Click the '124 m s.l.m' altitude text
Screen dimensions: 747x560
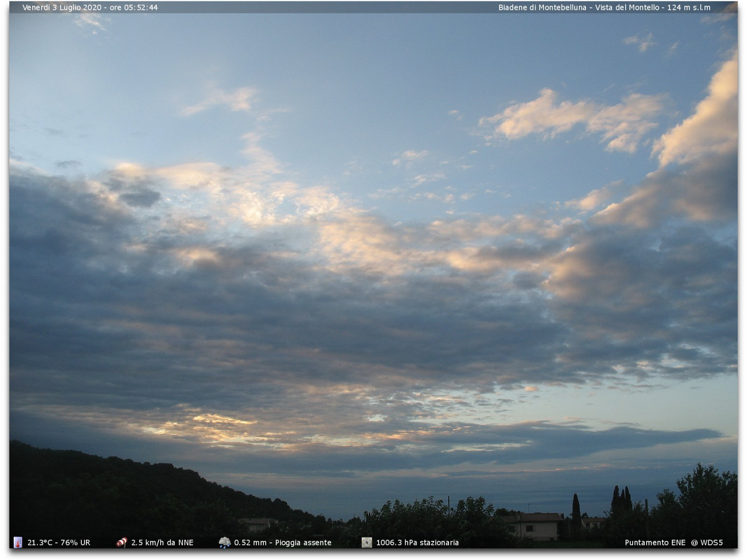689,7
